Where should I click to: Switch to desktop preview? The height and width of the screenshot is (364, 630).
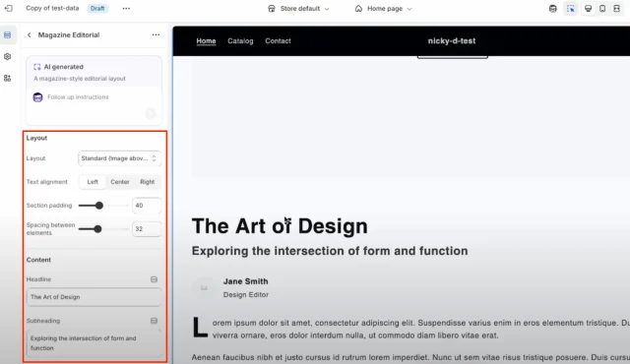coord(589,9)
